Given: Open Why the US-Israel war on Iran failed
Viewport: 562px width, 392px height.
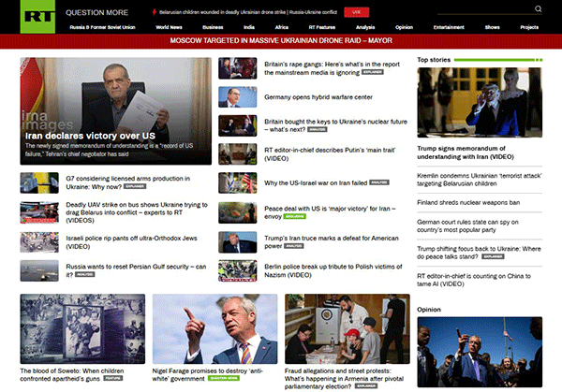Looking at the screenshot, I should [x=316, y=183].
